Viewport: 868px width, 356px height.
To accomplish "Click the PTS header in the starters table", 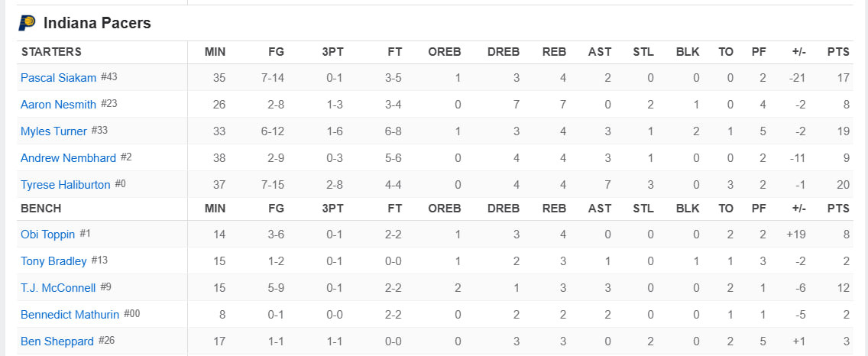I will tap(838, 52).
